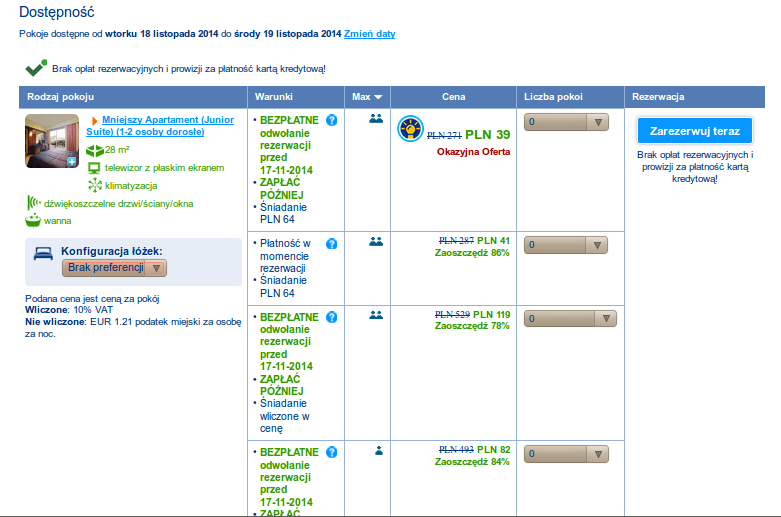Click the Zaoszczędź 78% text
Image resolution: width=781 pixels, height=517 pixels.
coord(472,326)
